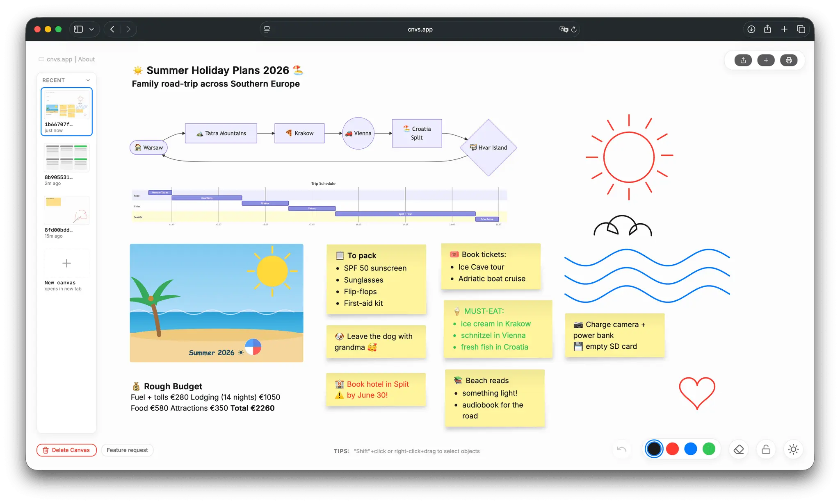The width and height of the screenshot is (840, 504).
Task: Select the Summer 2026 beach image
Action: point(217,303)
